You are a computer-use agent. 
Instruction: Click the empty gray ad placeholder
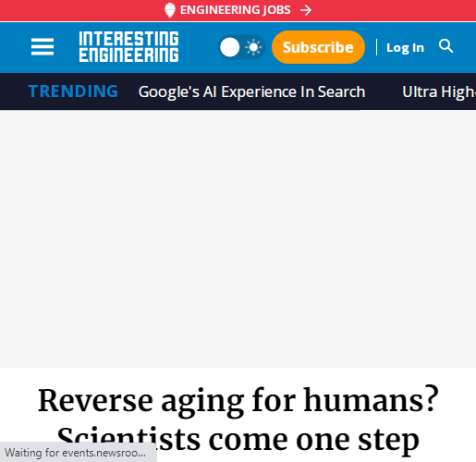(x=238, y=238)
